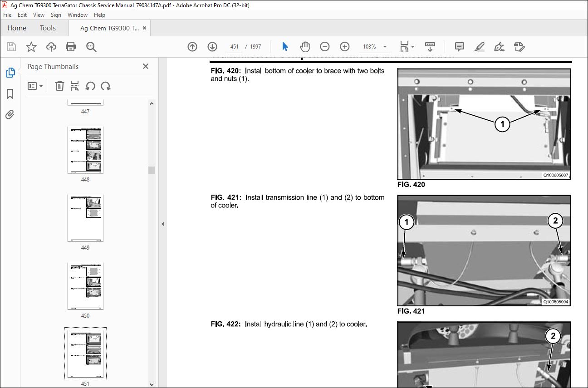The image size is (588, 388).
Task: Click the FIG. 422 instruction text
Action: point(289,324)
